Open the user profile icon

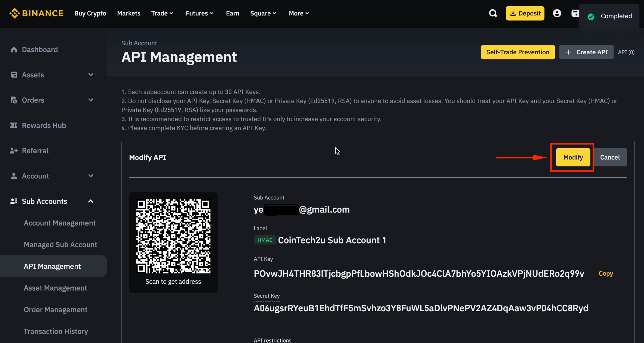[x=557, y=13]
